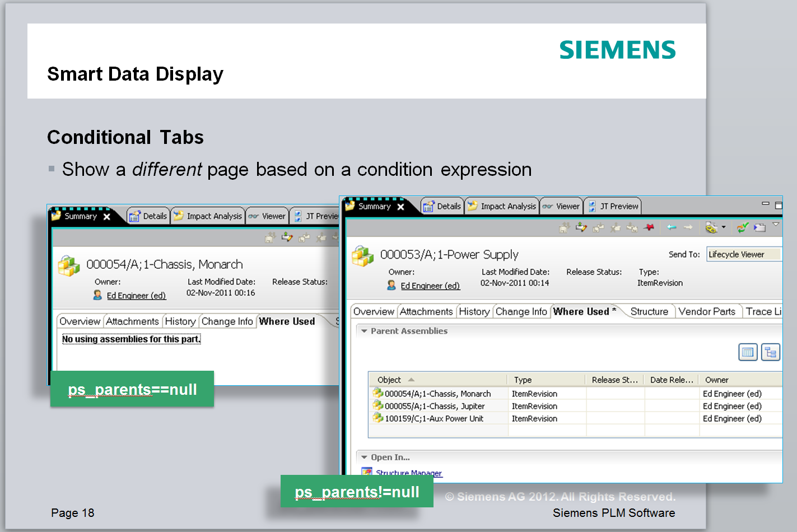Click the table view icon above Parent Assemblies table
The image size is (797, 532).
(x=748, y=352)
